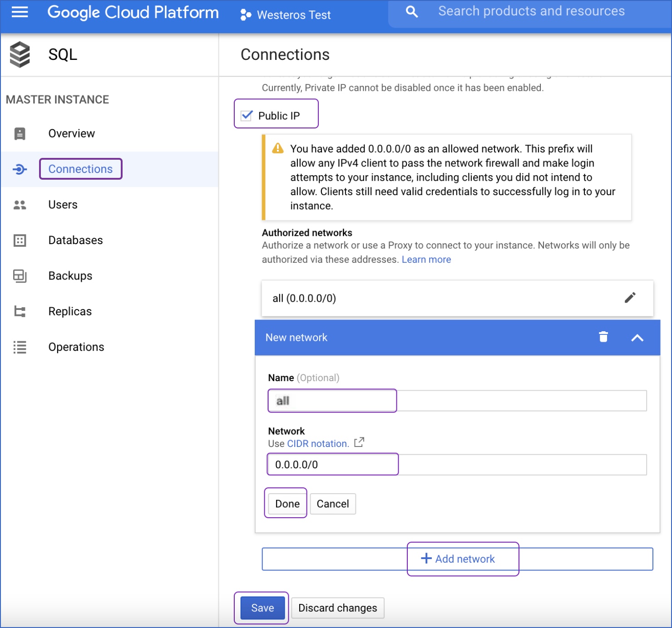This screenshot has height=628, width=672.
Task: Open Connections from the sidebar
Action: coord(80,168)
